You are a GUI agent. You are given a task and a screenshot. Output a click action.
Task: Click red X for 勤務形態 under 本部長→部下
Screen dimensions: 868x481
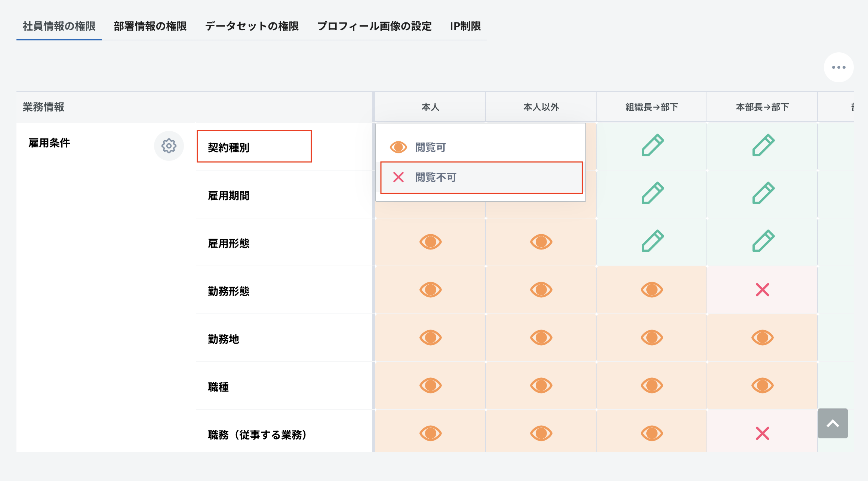[x=762, y=290]
